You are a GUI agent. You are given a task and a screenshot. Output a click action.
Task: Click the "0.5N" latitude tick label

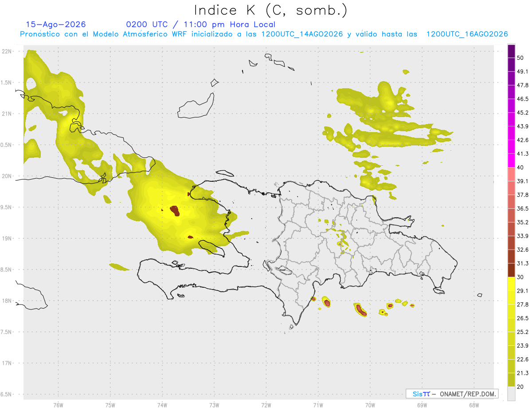7,145
